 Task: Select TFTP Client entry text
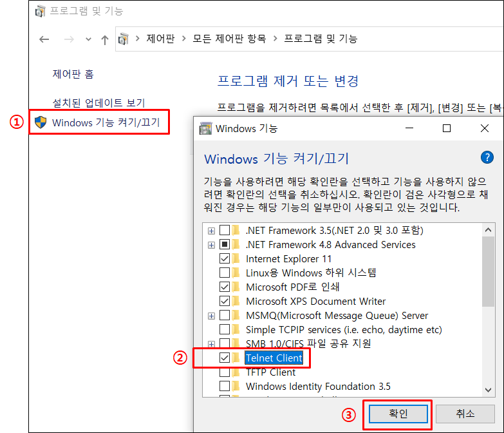point(270,372)
